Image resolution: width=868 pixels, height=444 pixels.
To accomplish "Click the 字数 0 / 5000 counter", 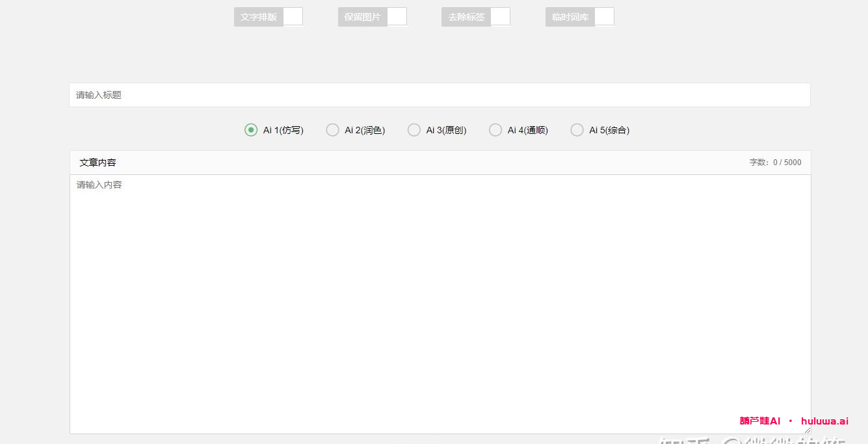I will pos(775,163).
